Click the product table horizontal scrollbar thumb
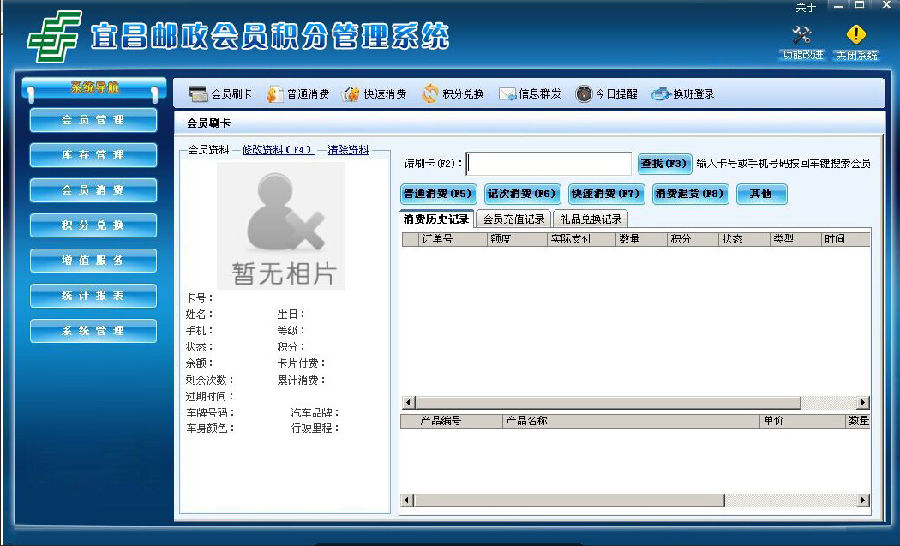Screen dimensions: 900x546 tap(569, 500)
